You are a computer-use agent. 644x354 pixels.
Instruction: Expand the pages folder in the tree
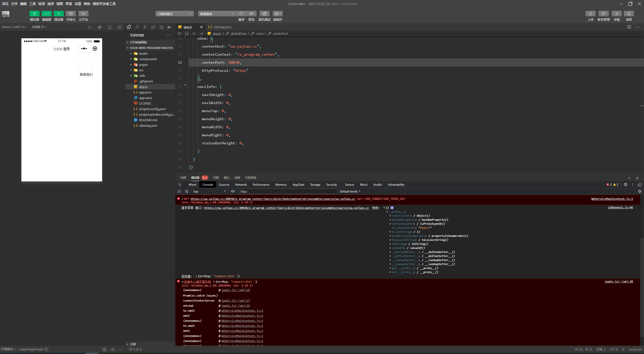click(143, 65)
